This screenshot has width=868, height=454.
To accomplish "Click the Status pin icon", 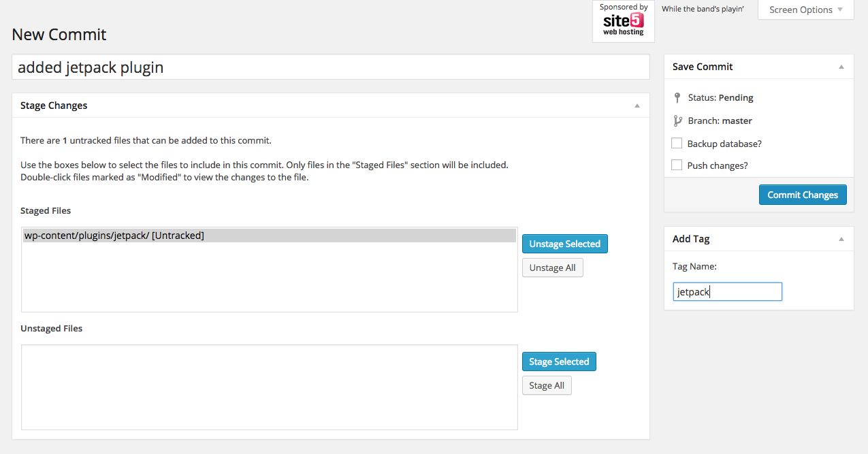I will tap(677, 97).
